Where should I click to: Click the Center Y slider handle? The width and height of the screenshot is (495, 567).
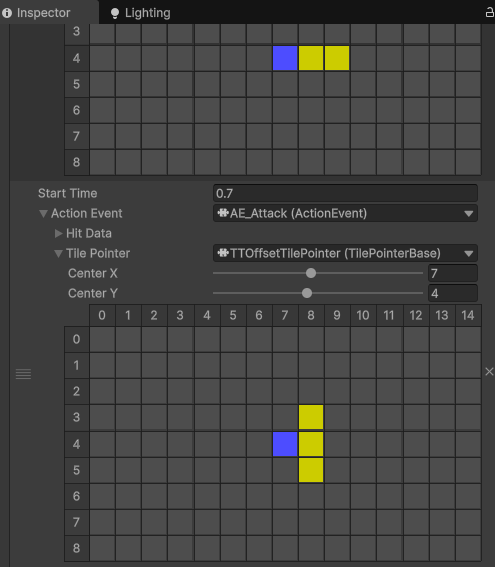click(307, 293)
